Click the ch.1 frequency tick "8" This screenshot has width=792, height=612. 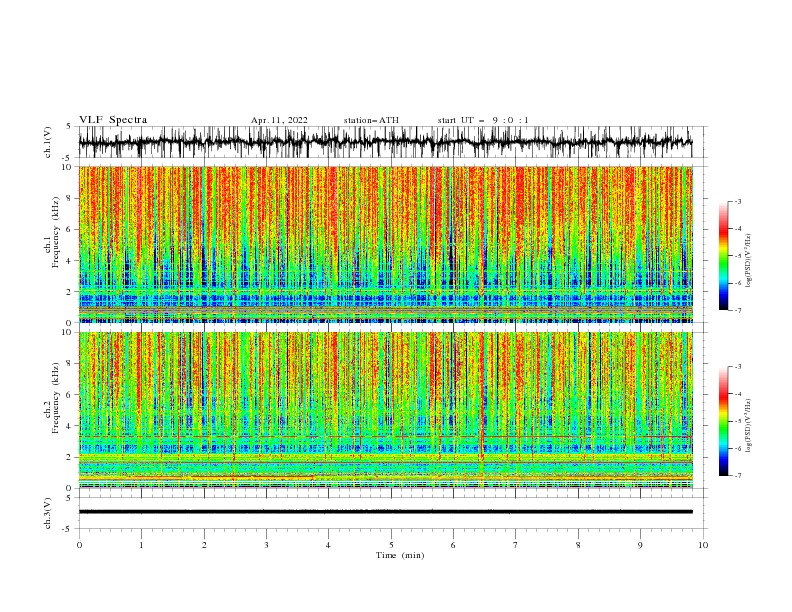point(70,198)
